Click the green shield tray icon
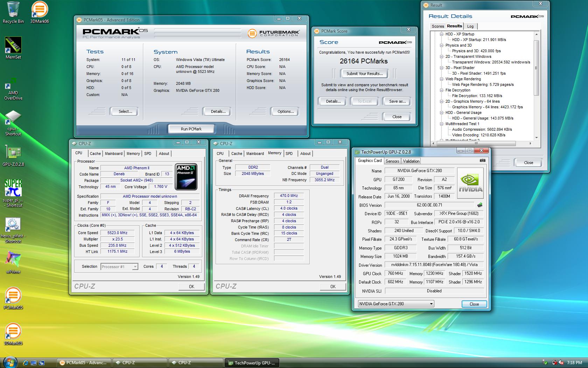This screenshot has height=368, width=588. click(545, 363)
